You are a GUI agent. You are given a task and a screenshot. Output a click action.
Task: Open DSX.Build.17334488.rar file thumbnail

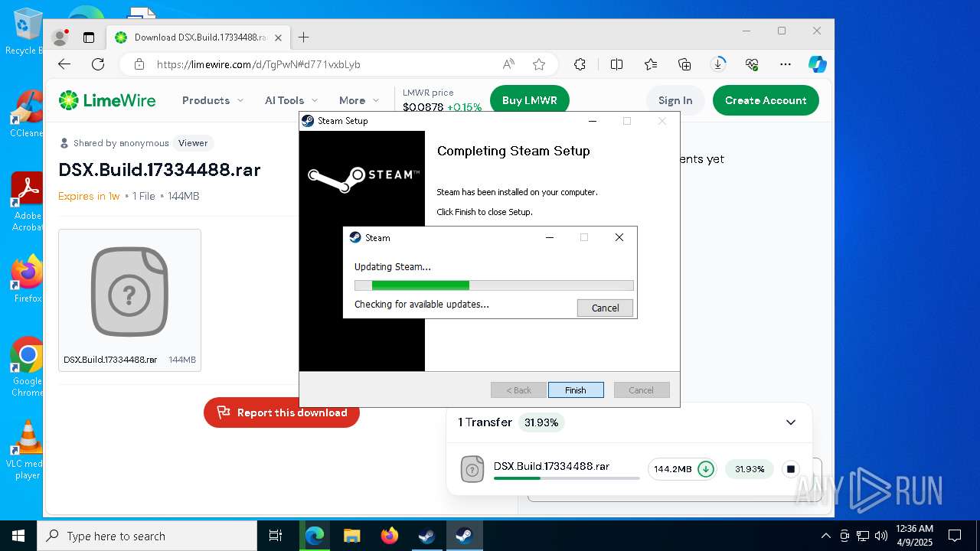pos(129,300)
